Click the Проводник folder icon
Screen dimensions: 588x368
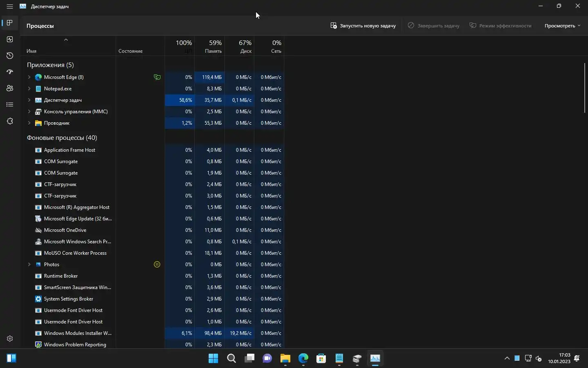[x=38, y=123]
